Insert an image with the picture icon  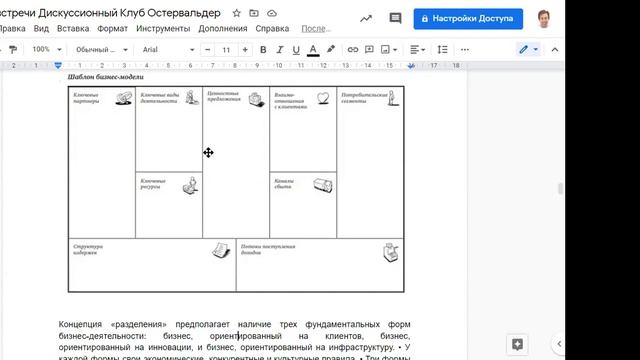tap(385, 50)
